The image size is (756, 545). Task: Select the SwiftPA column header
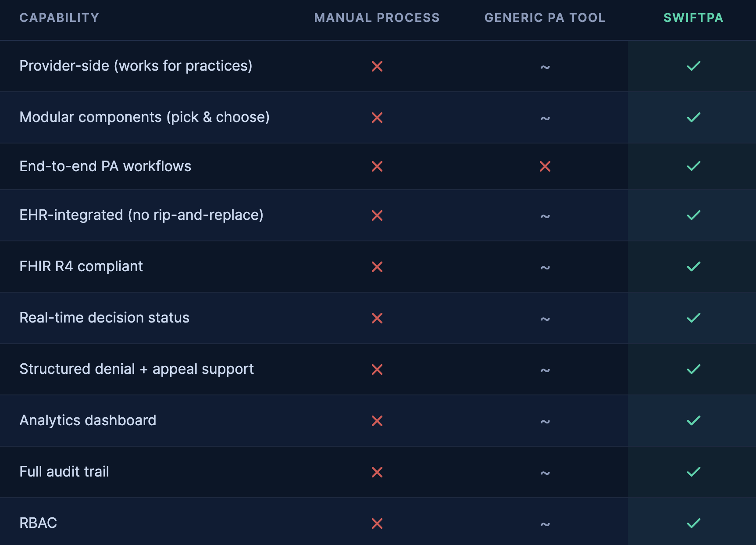coord(693,18)
